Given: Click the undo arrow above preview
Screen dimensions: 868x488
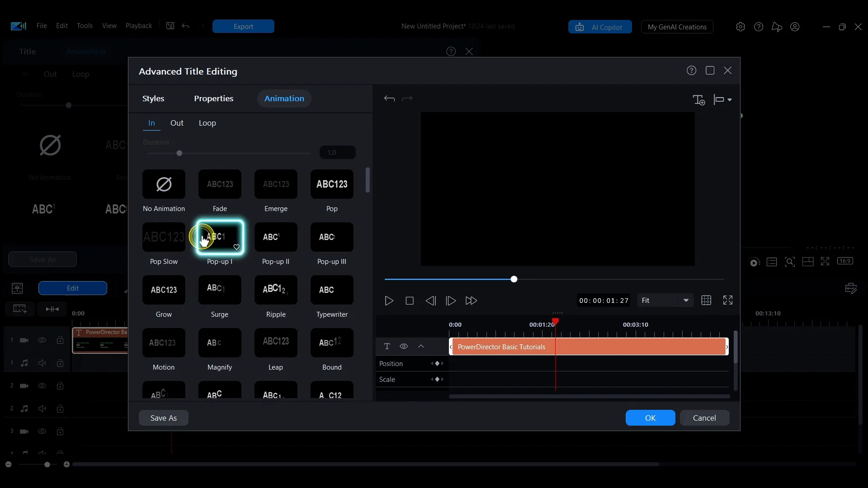Looking at the screenshot, I should (389, 99).
